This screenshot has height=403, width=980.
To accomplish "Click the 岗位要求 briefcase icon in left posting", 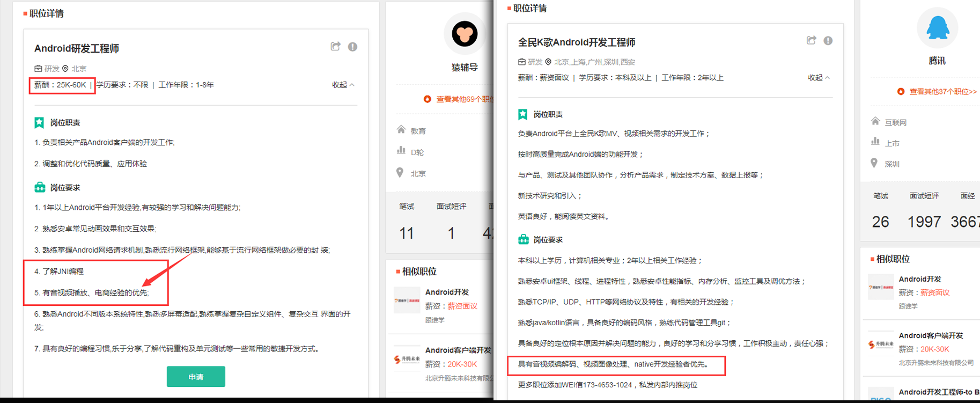I will (40, 187).
